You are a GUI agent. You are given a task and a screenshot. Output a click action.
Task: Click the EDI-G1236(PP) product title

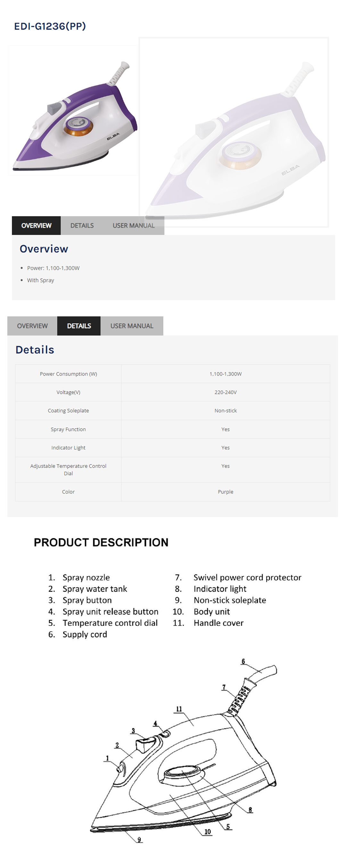(50, 26)
